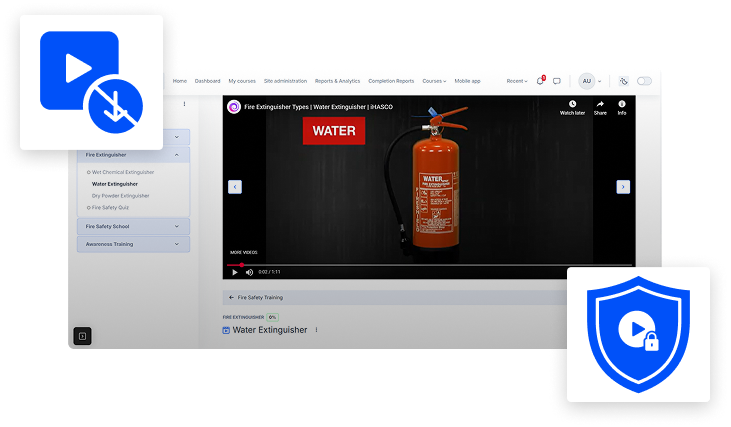The height and width of the screenshot is (427, 731).
Task: Expand the collapsed section above Fire Extinguisher
Action: [x=177, y=137]
